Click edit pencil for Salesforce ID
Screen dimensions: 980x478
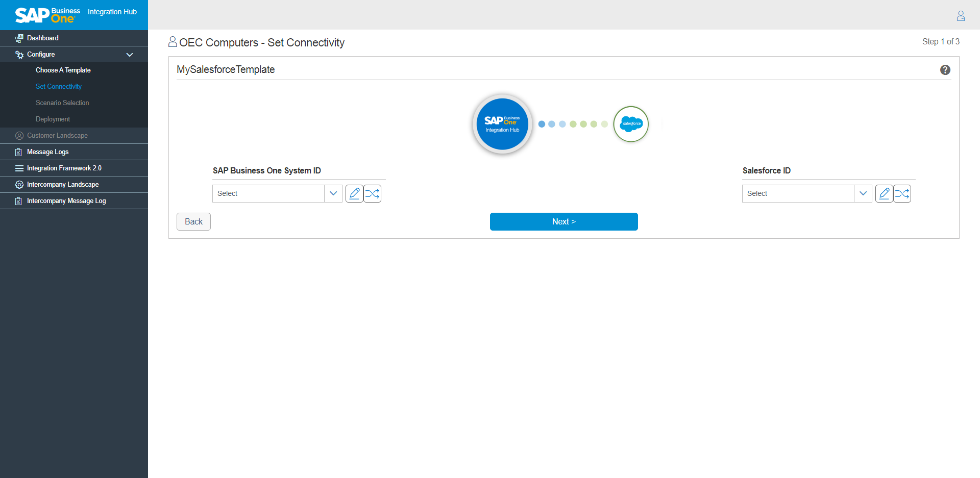884,194
